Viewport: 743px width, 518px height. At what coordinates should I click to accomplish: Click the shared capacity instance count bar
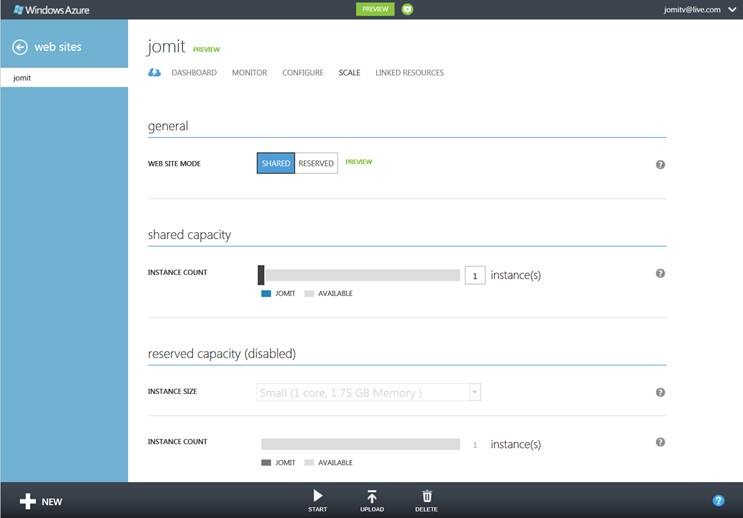tap(362, 275)
